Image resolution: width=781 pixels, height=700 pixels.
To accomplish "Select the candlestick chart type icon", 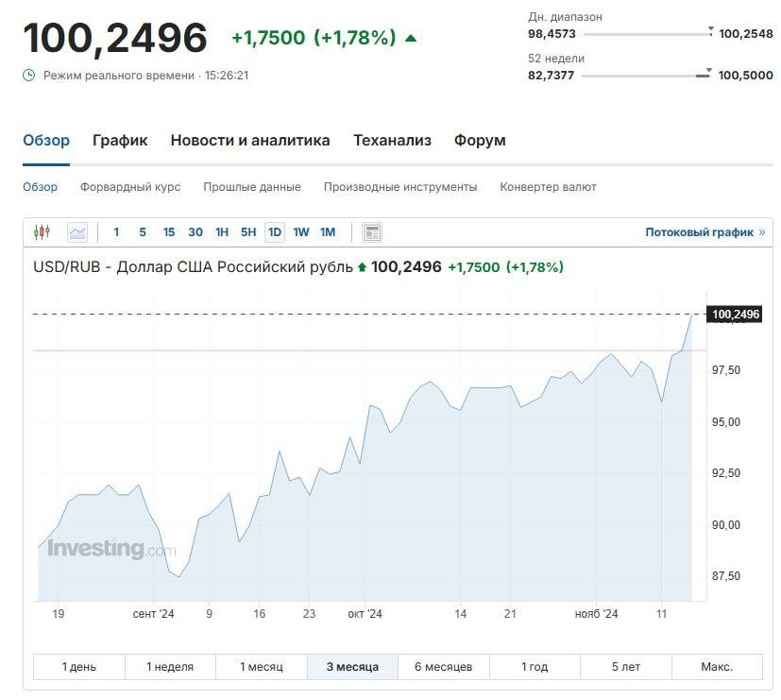I will tap(42, 232).
